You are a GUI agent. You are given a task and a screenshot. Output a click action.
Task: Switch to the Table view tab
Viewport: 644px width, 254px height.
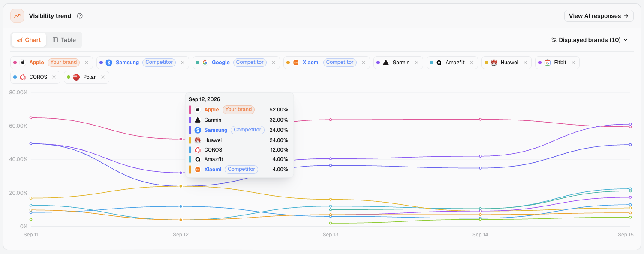(x=64, y=40)
